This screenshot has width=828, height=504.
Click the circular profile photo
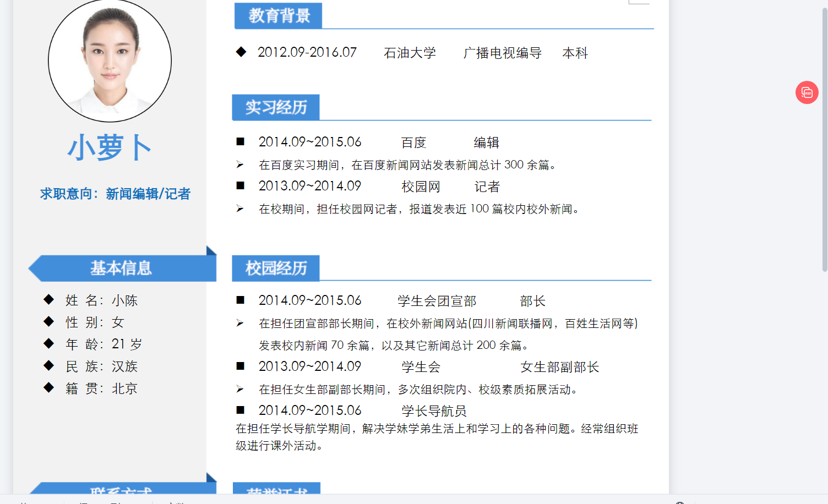110,61
